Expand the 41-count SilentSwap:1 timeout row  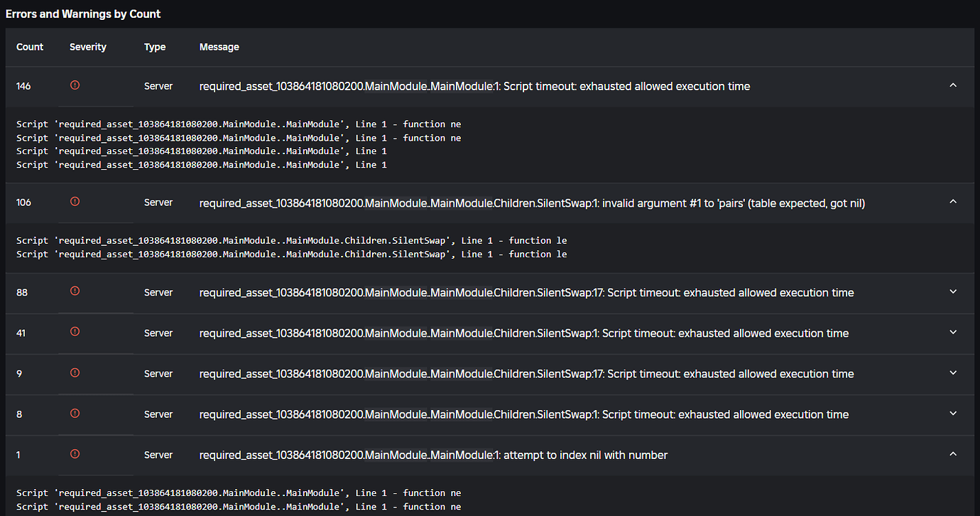click(953, 332)
